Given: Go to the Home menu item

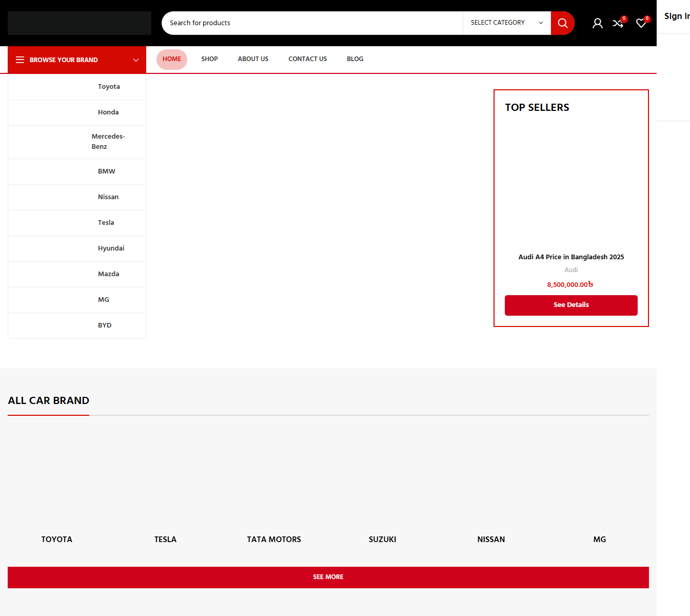Looking at the screenshot, I should [x=171, y=59].
